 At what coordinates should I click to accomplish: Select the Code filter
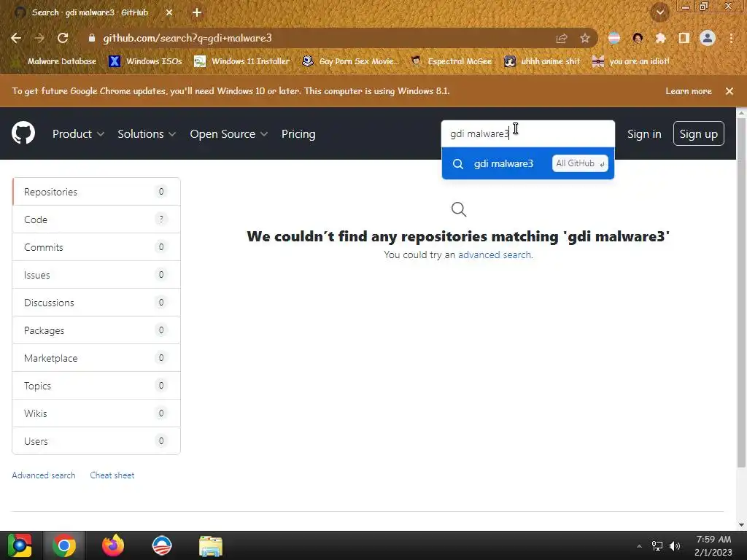96,219
